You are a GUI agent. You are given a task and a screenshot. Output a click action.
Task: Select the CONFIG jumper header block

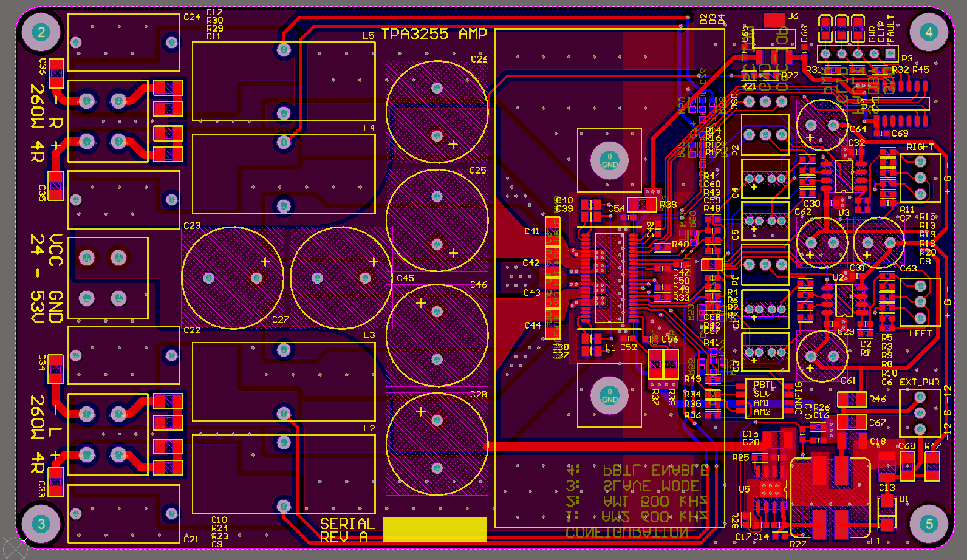point(764,398)
